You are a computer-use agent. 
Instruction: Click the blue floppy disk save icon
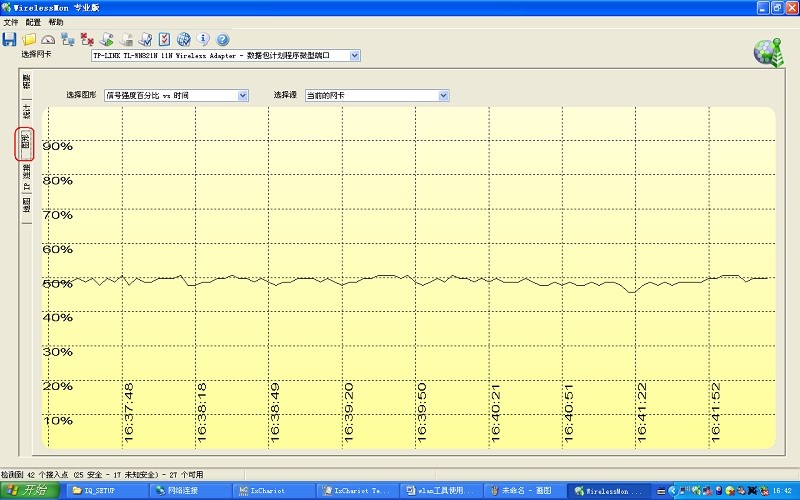[9, 40]
